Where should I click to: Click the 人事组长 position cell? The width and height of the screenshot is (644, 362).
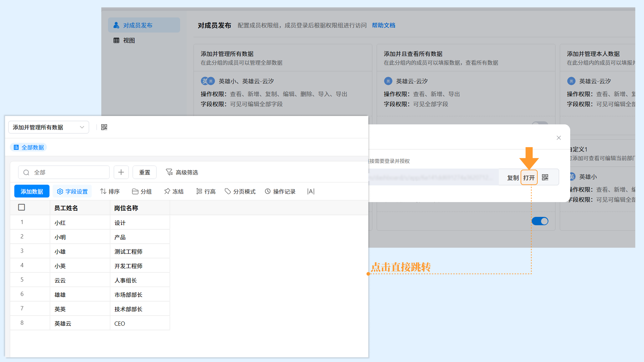click(x=140, y=280)
